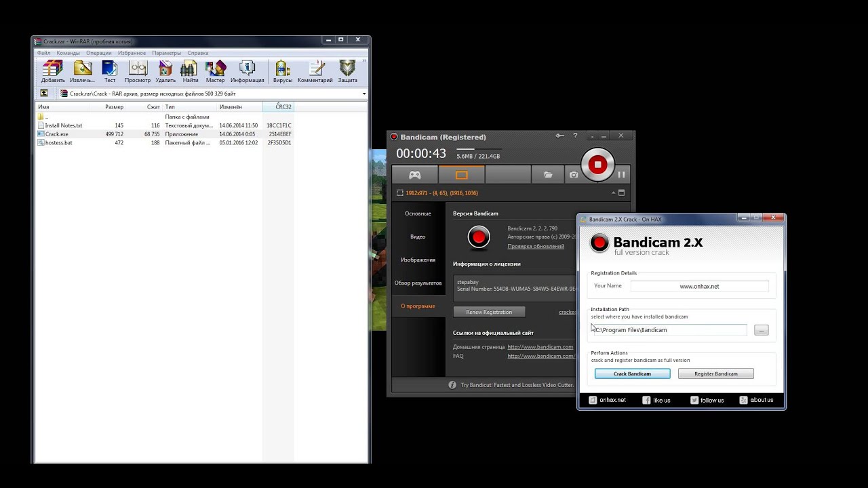Go up one folder in WinRAR

coord(44,94)
